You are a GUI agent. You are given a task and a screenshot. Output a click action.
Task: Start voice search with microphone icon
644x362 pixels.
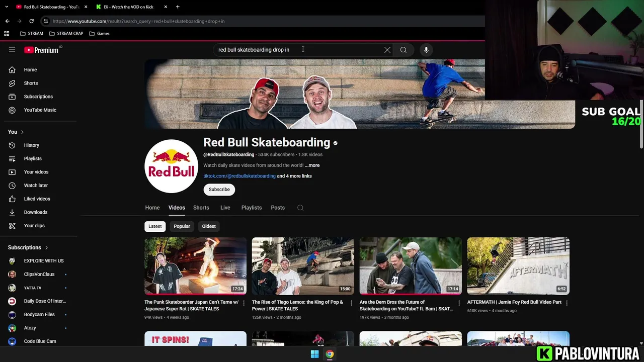point(426,50)
